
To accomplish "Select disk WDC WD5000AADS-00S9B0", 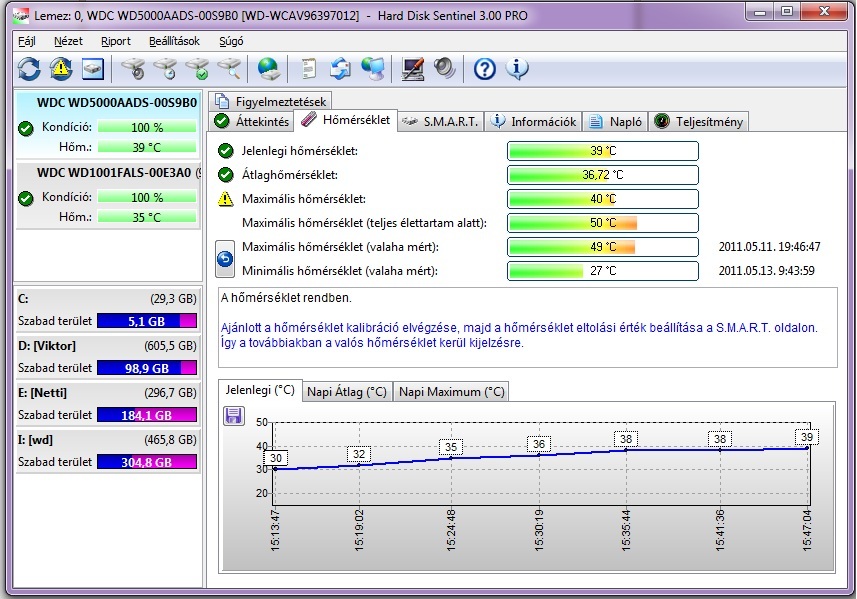I will [x=108, y=125].
